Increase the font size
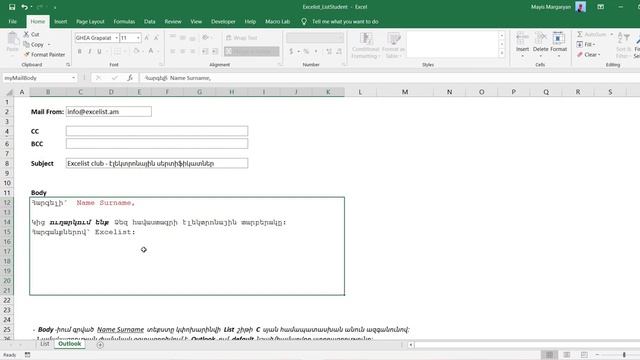Screen dimensions: 640x360 click(147, 38)
